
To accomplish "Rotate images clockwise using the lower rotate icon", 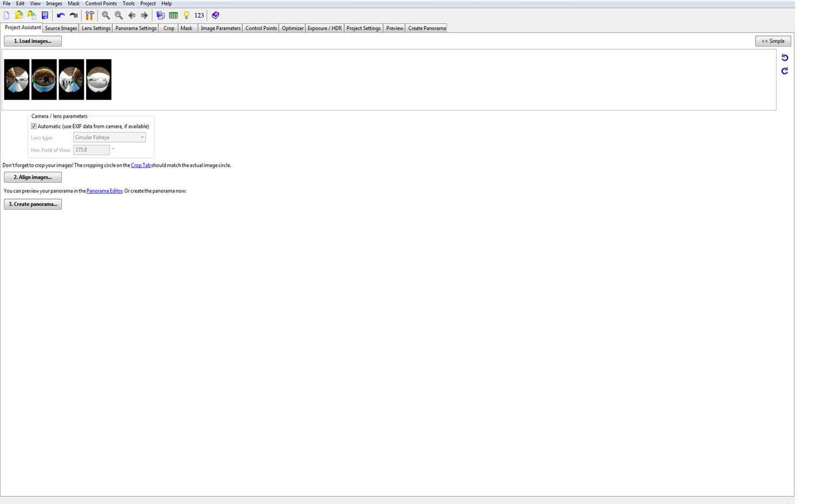I will (x=784, y=71).
